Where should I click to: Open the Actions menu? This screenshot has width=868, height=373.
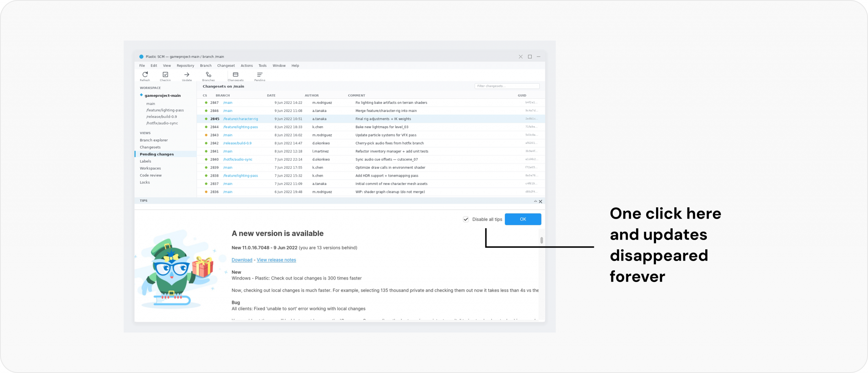click(246, 66)
